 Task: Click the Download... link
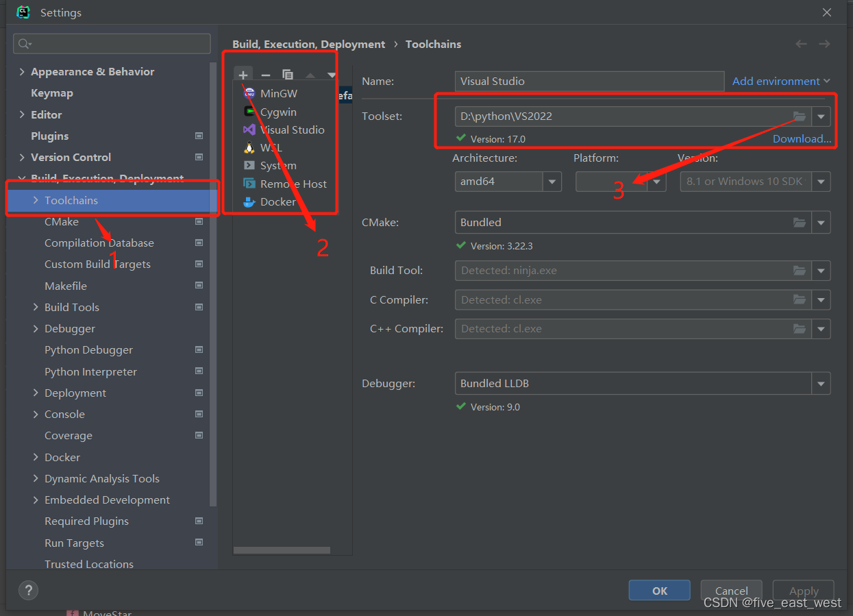point(802,138)
